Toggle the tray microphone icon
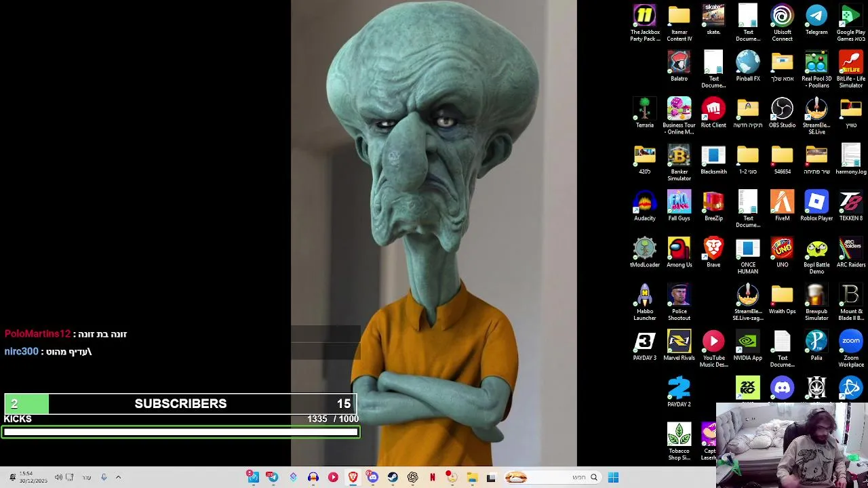Viewport: 868px width, 488px height. coord(104,477)
